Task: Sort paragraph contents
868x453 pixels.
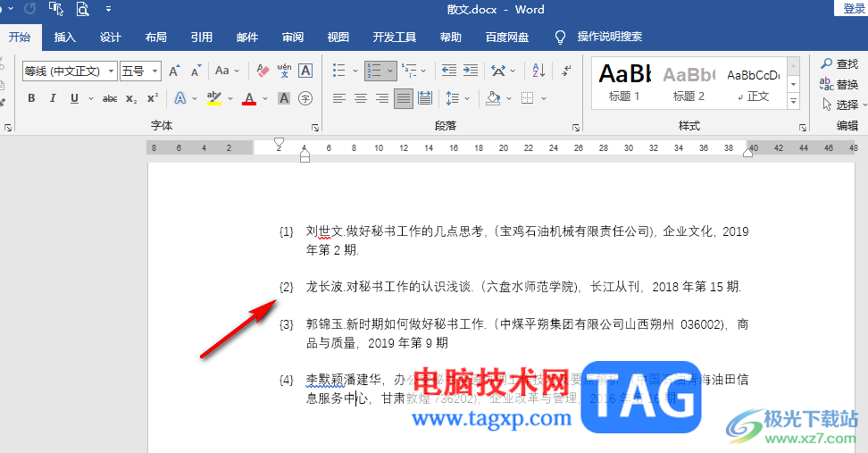Action: coord(538,71)
